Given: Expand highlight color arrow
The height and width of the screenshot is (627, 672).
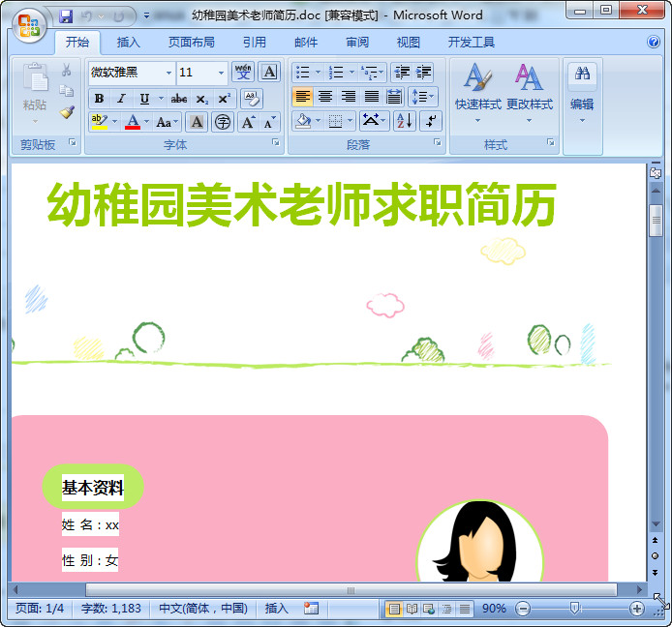Looking at the screenshot, I should (114, 122).
